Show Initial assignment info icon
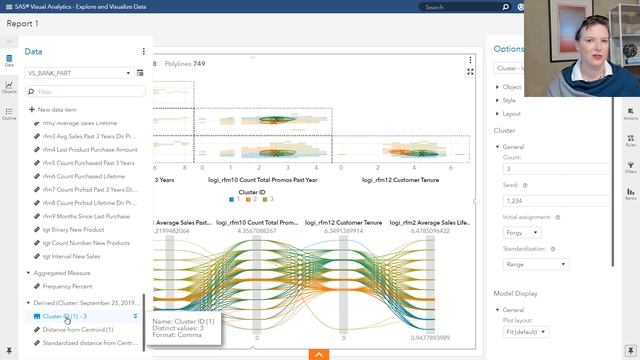The height and width of the screenshot is (360, 640). click(x=558, y=217)
